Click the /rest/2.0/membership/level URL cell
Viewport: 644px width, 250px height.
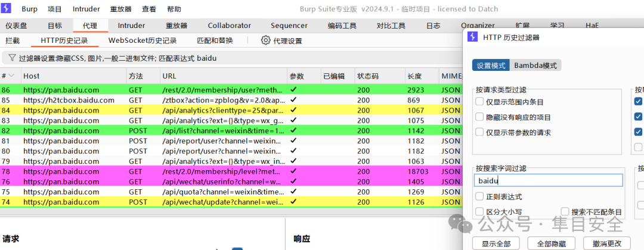click(222, 171)
